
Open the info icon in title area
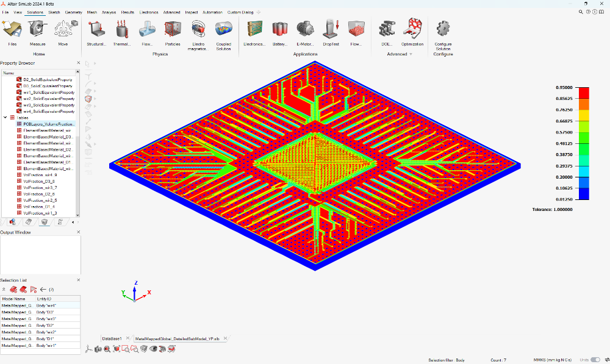pos(594,12)
